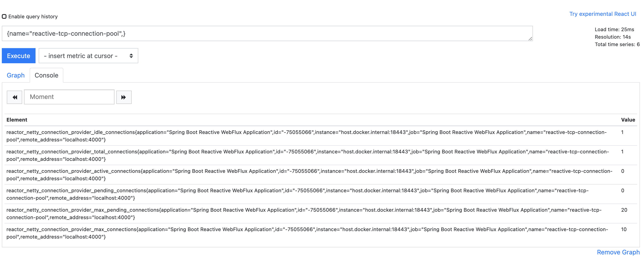Enable the query history checkbox
The height and width of the screenshot is (258, 644).
click(x=4, y=16)
